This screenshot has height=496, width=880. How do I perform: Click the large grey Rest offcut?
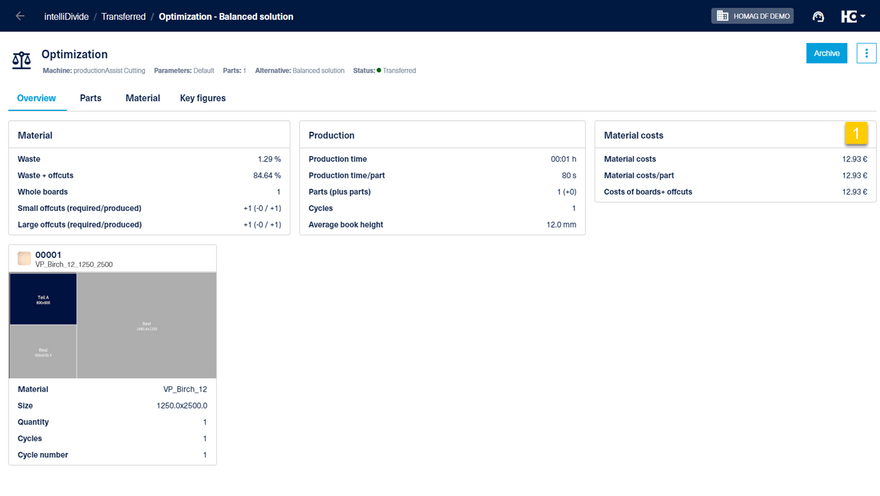[x=146, y=325]
